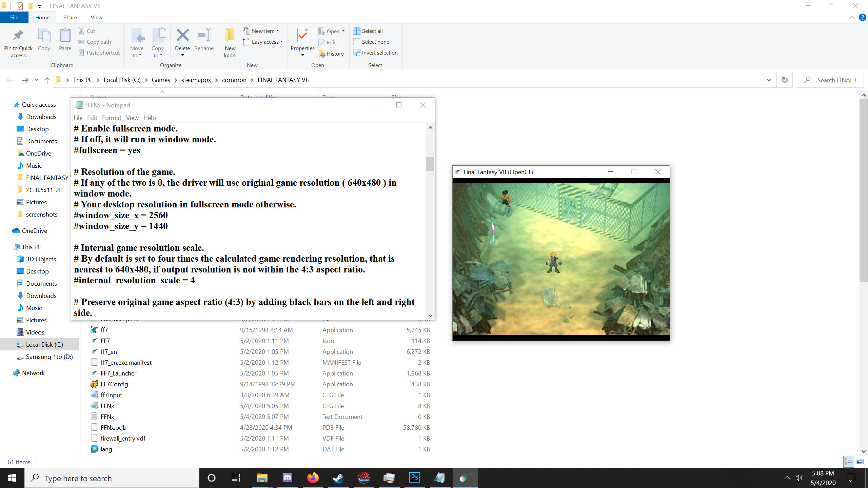868x488 pixels.
Task: Click the Edit ribbon button
Action: (x=327, y=42)
